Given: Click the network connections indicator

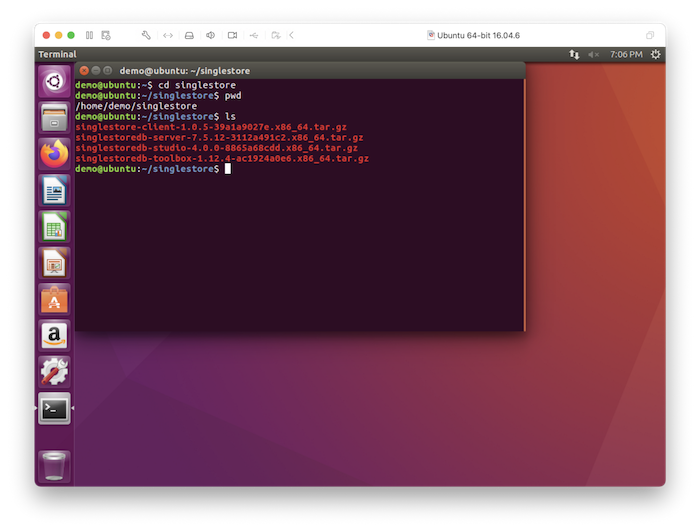Looking at the screenshot, I should click(574, 54).
